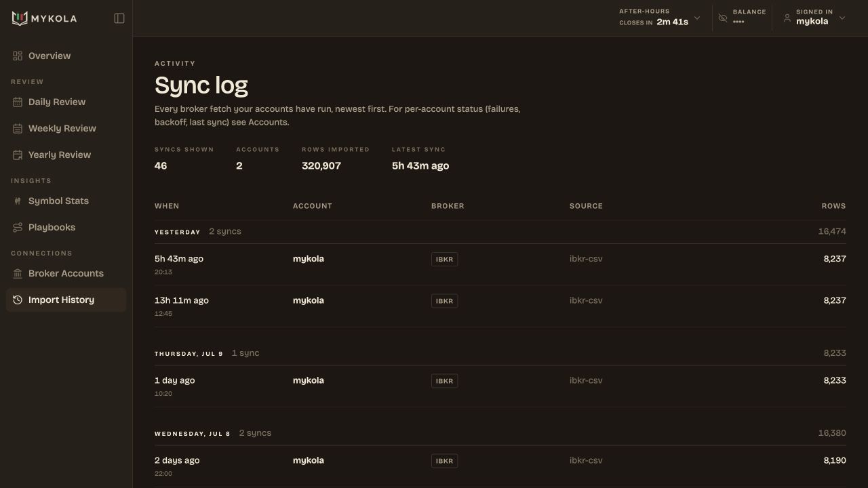This screenshot has height=488, width=868.
Task: Click the Overview grid icon
Action: tap(18, 56)
